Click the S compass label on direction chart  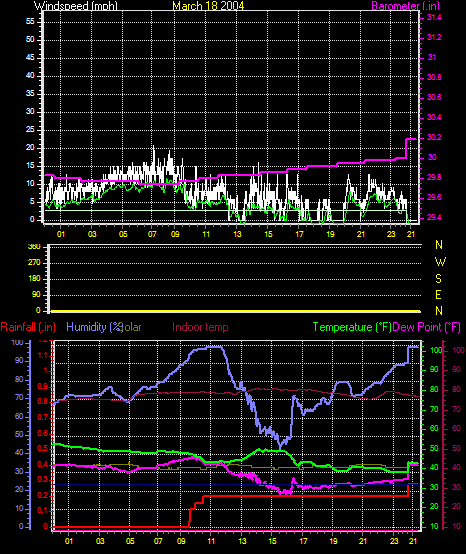pos(438,279)
